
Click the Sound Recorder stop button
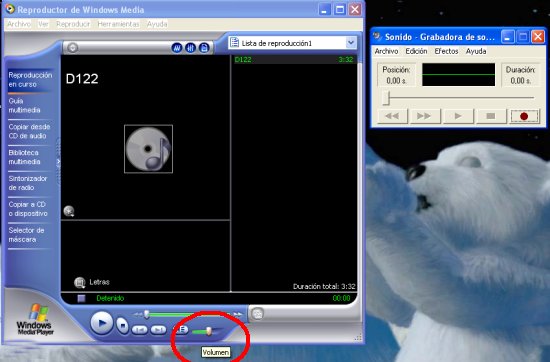click(x=491, y=116)
